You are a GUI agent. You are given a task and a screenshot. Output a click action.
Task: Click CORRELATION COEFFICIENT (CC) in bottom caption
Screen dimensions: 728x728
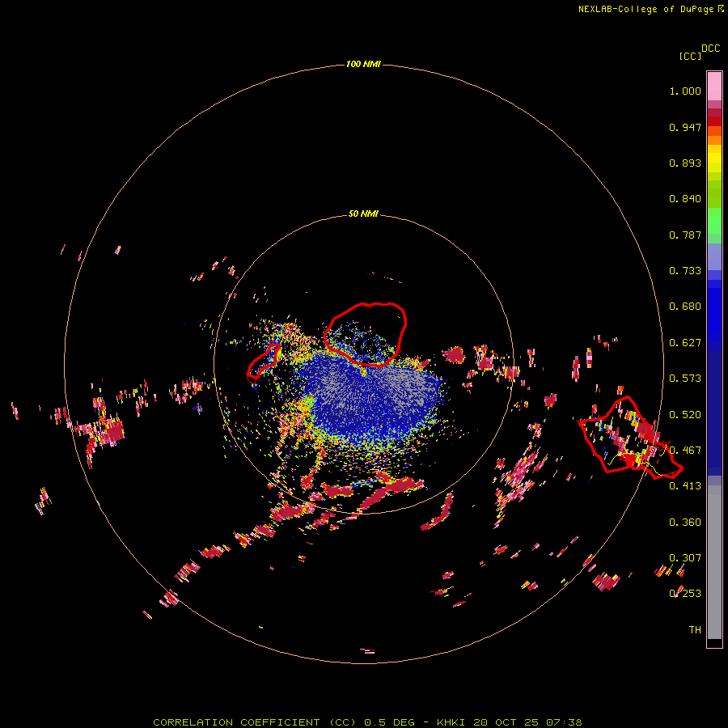pyautogui.click(x=255, y=722)
